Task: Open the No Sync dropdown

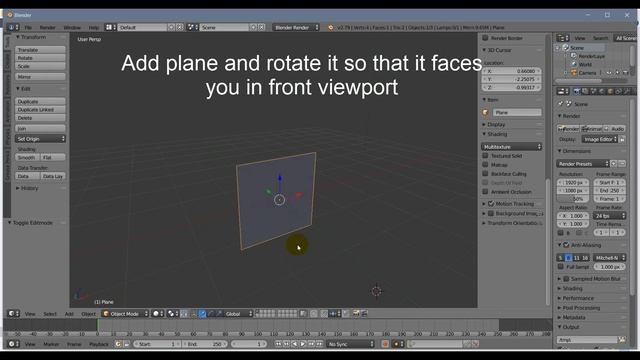Action: pos(350,344)
